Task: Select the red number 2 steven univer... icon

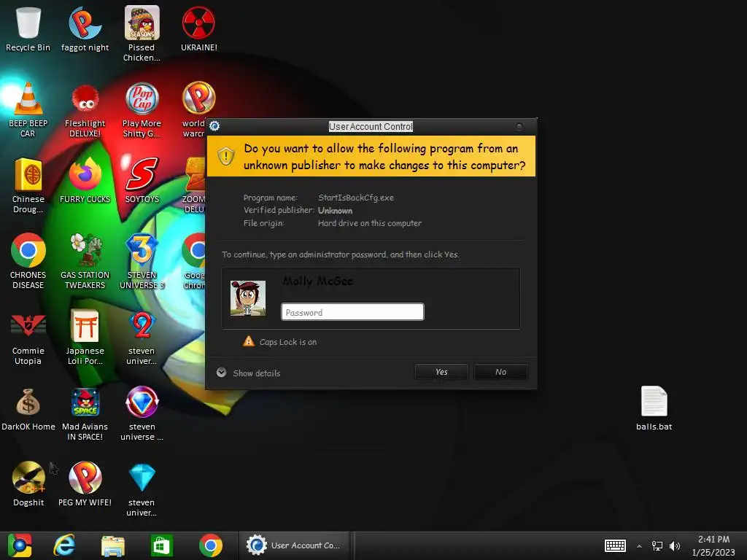Action: point(142,337)
